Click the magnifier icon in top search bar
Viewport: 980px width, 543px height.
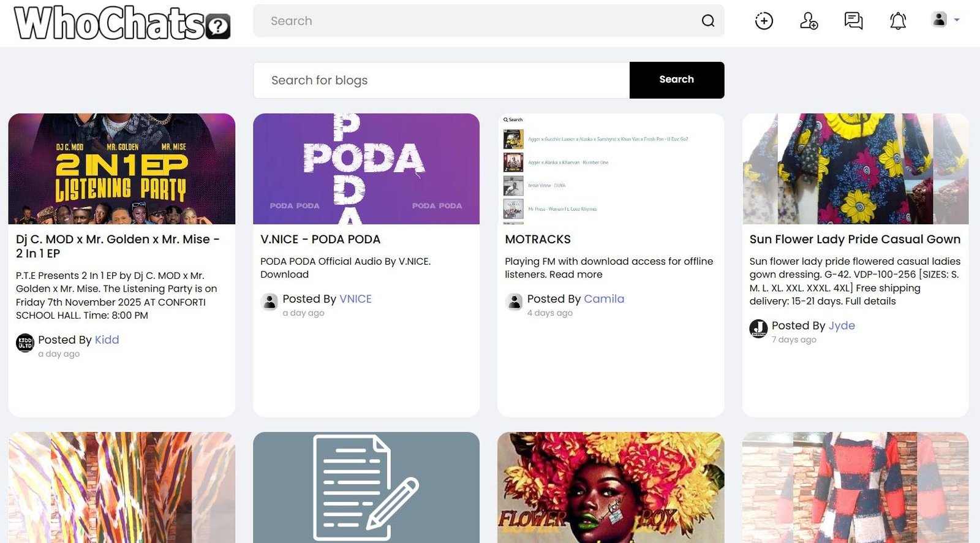(707, 21)
